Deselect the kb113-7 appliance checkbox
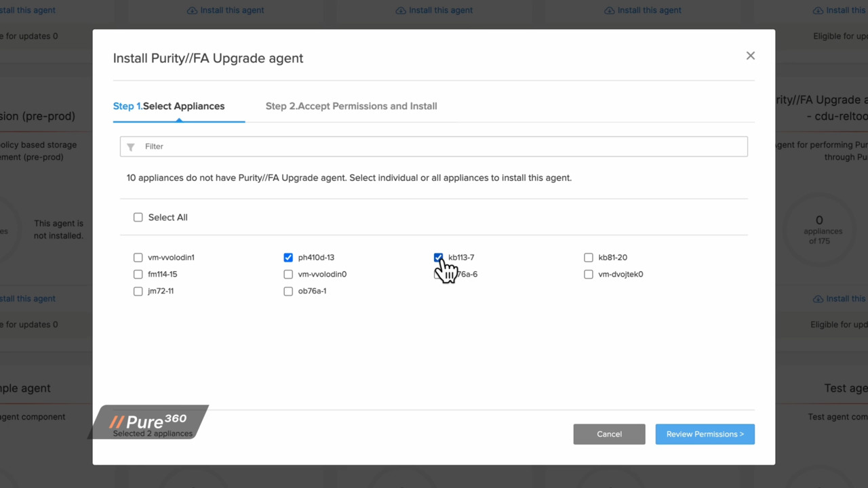Viewport: 868px width, 488px height. pos(438,258)
